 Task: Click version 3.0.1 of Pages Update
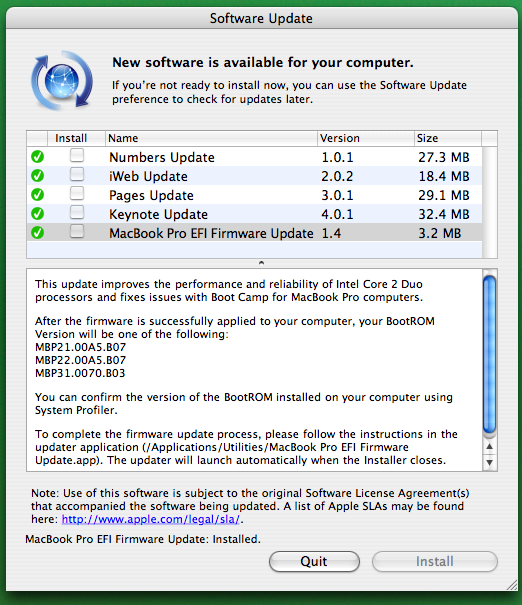tap(337, 195)
